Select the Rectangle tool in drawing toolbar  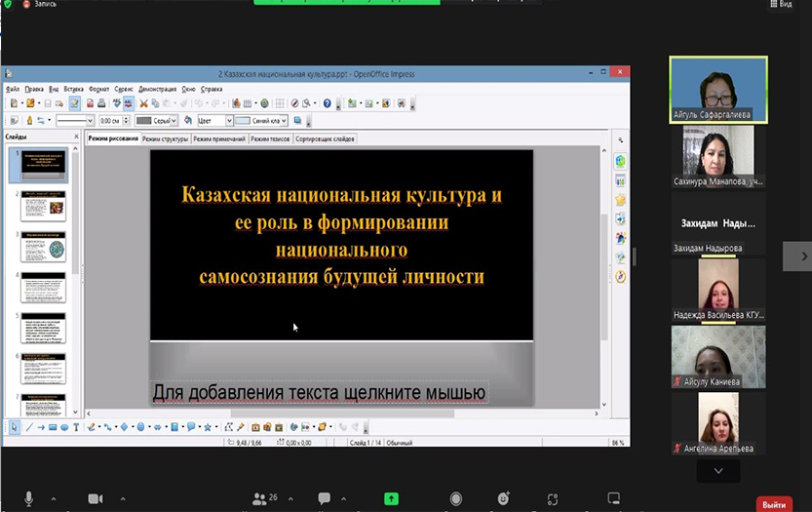(x=52, y=427)
